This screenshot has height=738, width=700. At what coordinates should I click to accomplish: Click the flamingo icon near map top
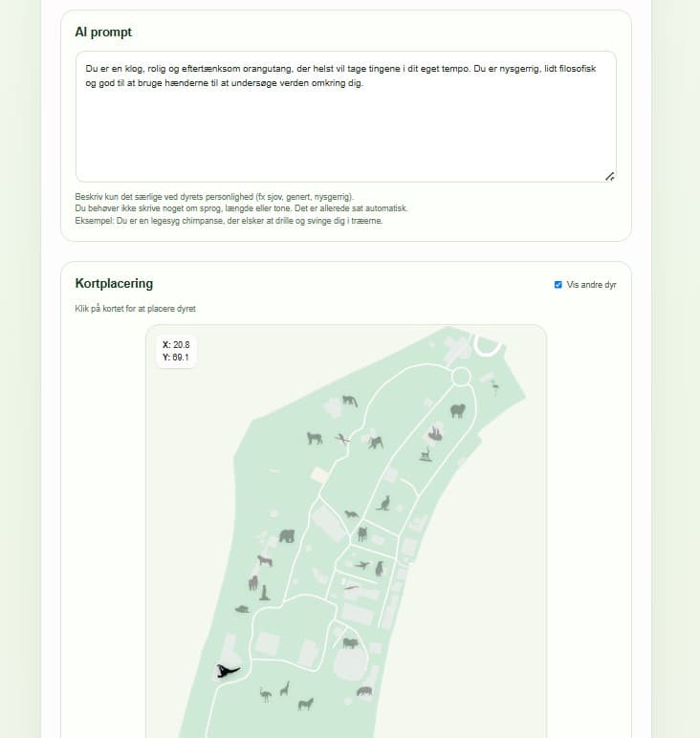495,388
